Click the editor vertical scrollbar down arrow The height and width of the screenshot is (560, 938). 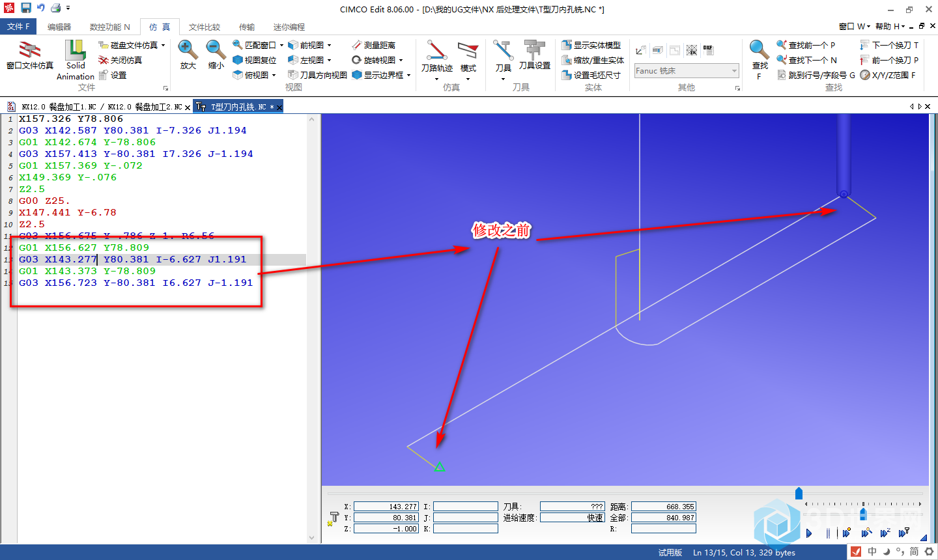pyautogui.click(x=311, y=538)
